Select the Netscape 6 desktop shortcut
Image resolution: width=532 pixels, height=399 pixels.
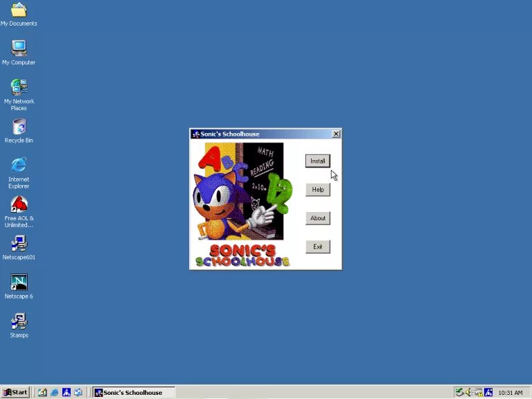tap(19, 287)
